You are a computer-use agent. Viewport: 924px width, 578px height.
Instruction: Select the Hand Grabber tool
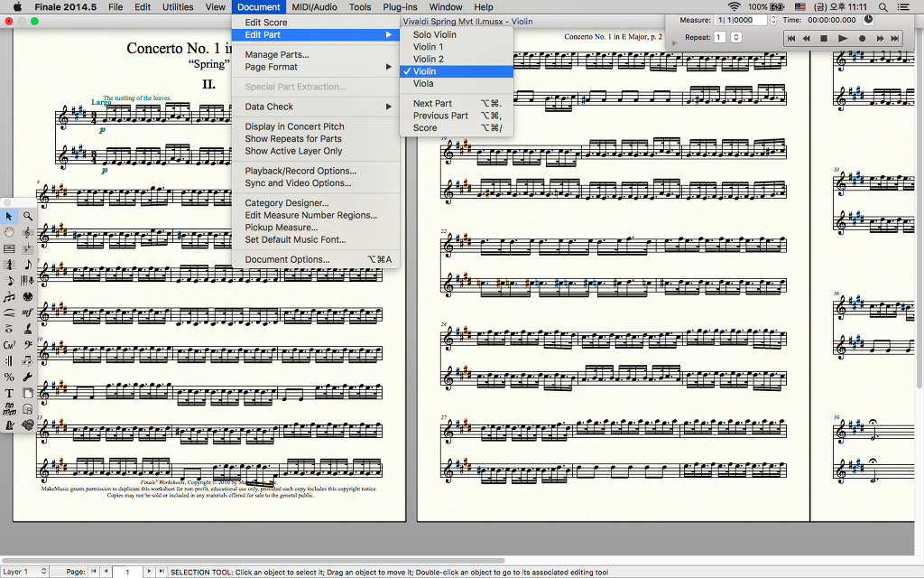tap(9, 232)
